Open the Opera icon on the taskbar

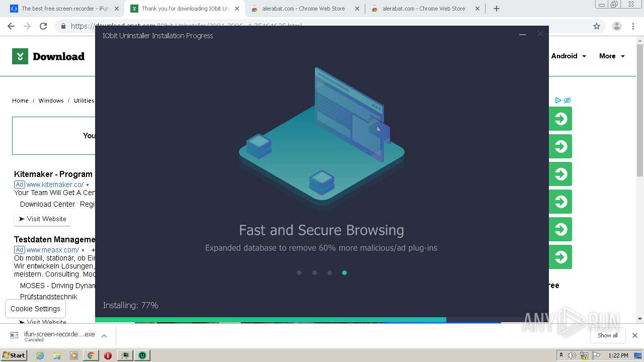click(108, 355)
